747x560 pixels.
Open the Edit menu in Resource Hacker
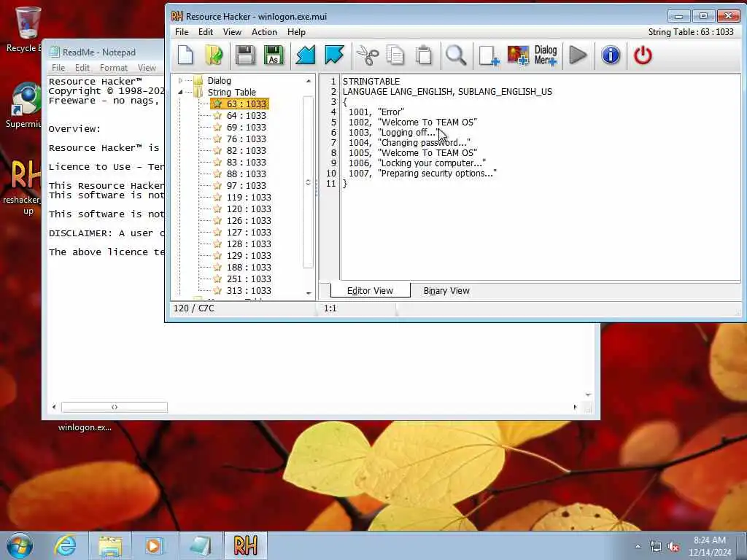pos(205,32)
